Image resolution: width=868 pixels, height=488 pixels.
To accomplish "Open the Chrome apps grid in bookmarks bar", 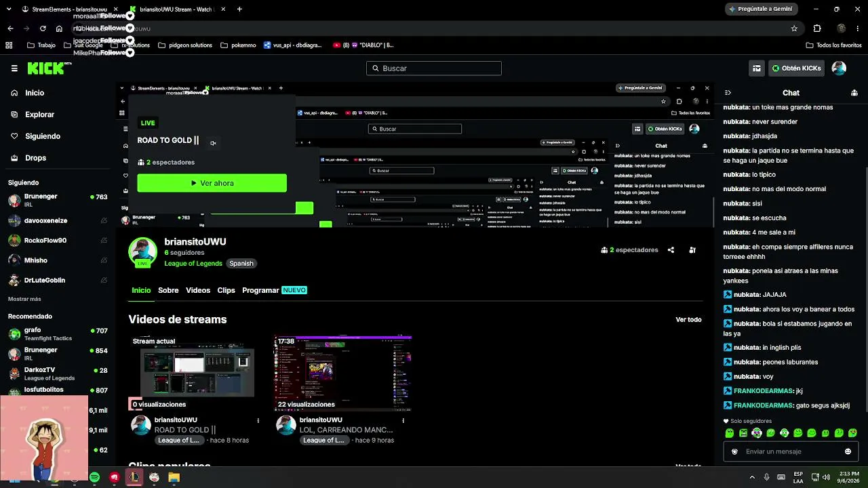I will point(9,45).
